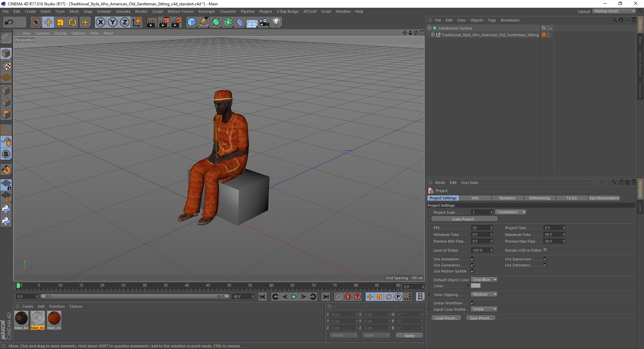This screenshot has height=349, width=644.
Task: Expand Traditional_Style gentleman object tree
Action: coord(433,35)
